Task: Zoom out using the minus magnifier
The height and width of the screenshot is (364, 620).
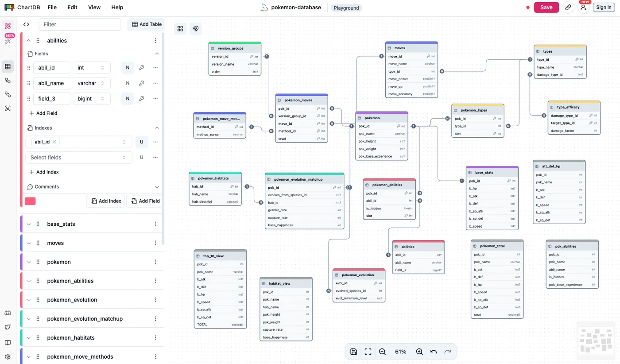Action: (x=382, y=352)
